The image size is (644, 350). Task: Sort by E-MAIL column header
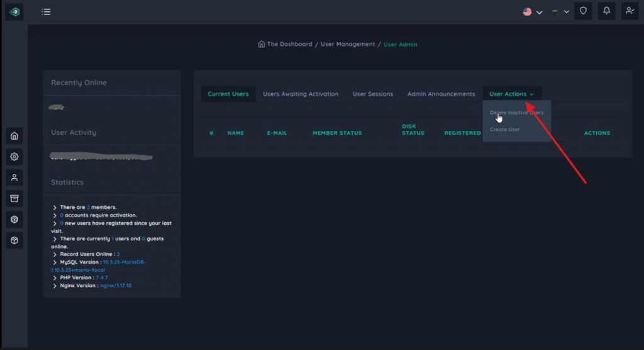pyautogui.click(x=277, y=133)
